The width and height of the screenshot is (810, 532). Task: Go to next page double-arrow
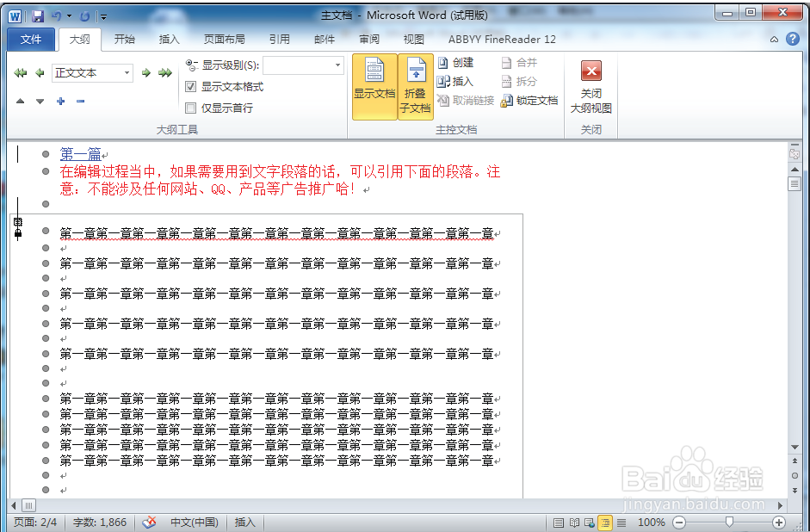pos(795,490)
